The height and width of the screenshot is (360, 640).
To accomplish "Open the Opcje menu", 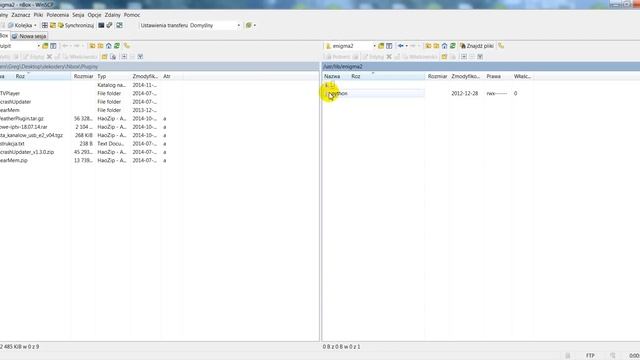I will (94, 15).
